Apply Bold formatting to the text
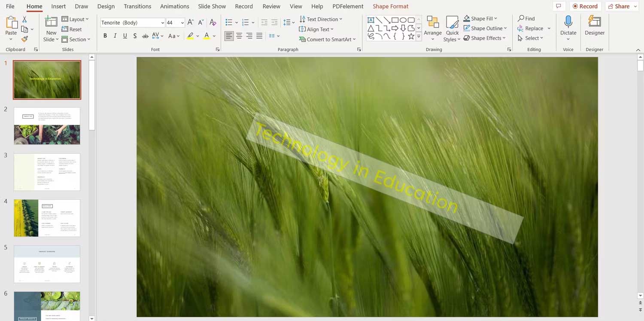The image size is (644, 321). coord(105,36)
